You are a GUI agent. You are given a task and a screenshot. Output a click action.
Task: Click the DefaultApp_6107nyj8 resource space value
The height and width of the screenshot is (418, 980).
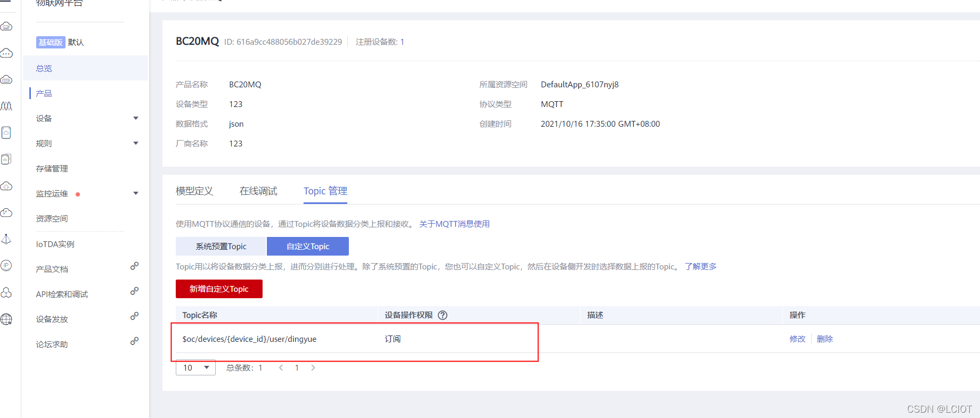(x=579, y=84)
